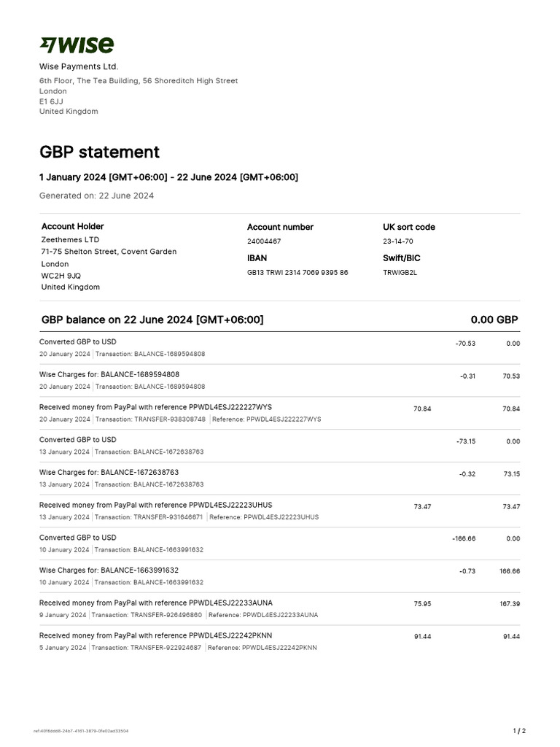Select the statement date range line
This screenshot has height=747, width=560.
pyautogui.click(x=168, y=177)
